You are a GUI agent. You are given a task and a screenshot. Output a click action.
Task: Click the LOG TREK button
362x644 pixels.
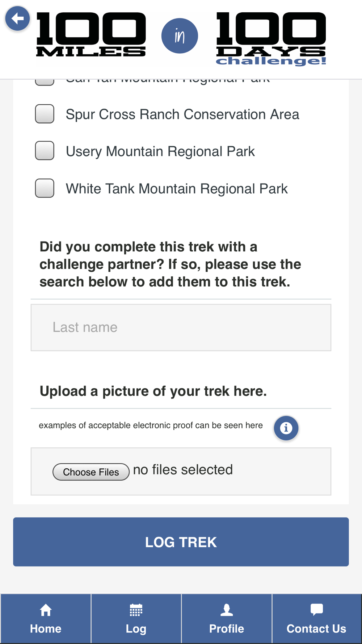[x=181, y=542]
